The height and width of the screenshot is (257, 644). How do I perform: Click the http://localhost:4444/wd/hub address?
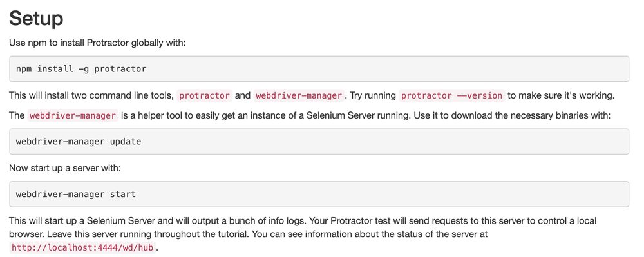click(x=83, y=247)
